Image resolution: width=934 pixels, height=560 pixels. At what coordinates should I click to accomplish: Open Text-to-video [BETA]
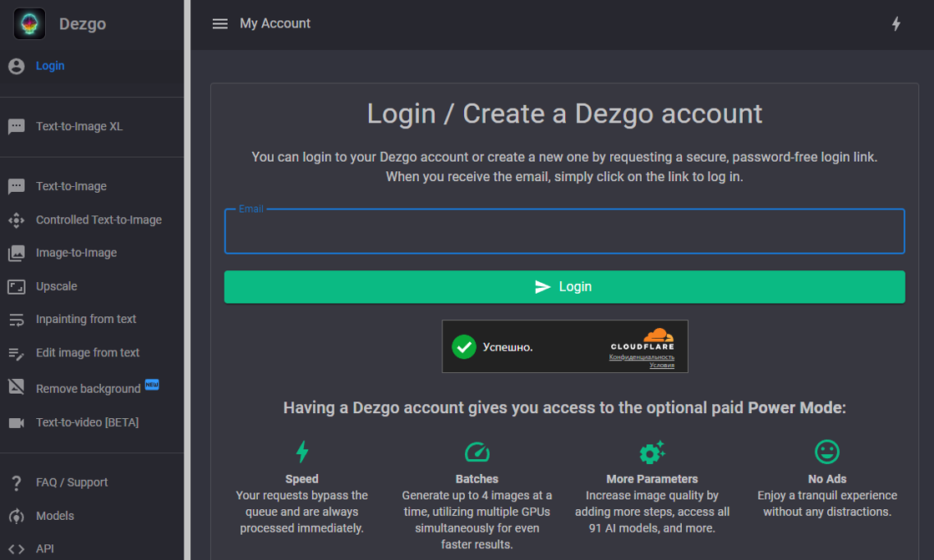pos(92,422)
